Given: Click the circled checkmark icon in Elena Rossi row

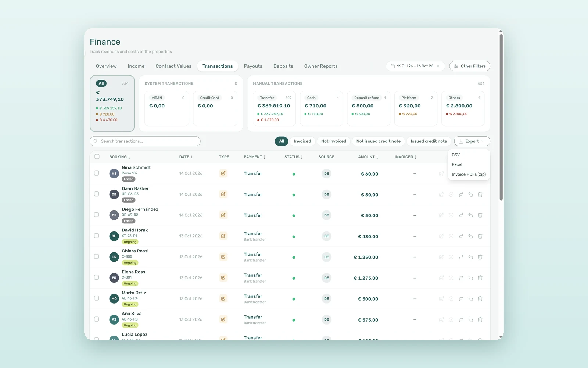Looking at the screenshot, I should tap(451, 278).
